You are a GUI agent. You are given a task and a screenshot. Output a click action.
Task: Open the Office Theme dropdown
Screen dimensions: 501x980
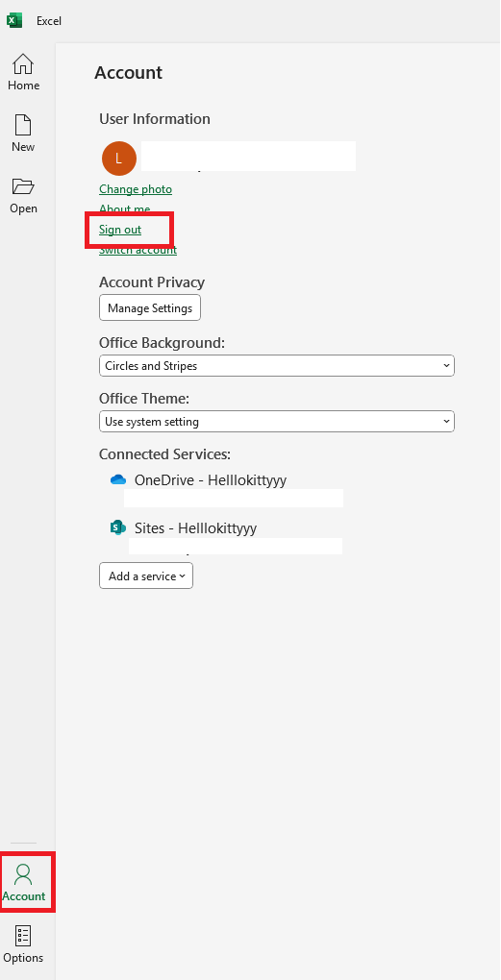pos(276,421)
